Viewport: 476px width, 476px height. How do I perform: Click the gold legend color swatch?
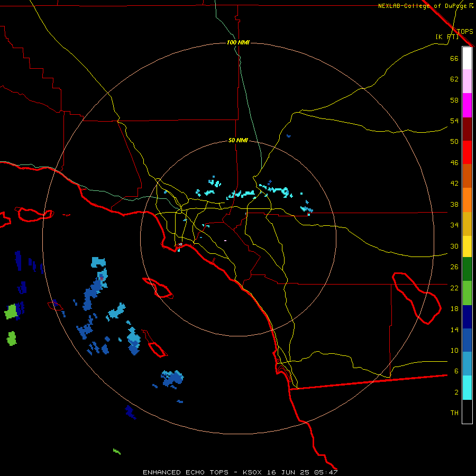pos(467,224)
